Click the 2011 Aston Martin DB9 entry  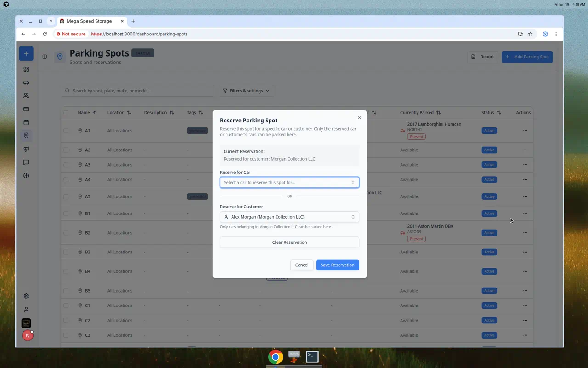pos(430,226)
